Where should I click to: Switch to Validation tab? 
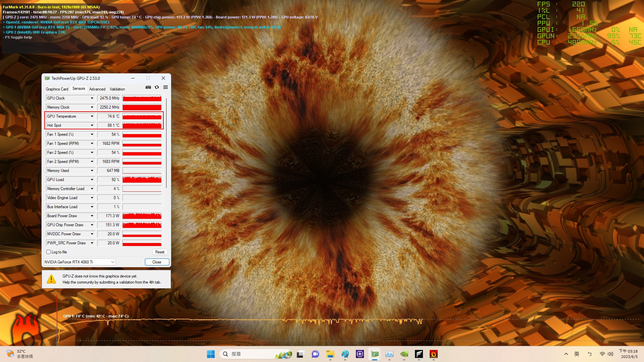(117, 89)
